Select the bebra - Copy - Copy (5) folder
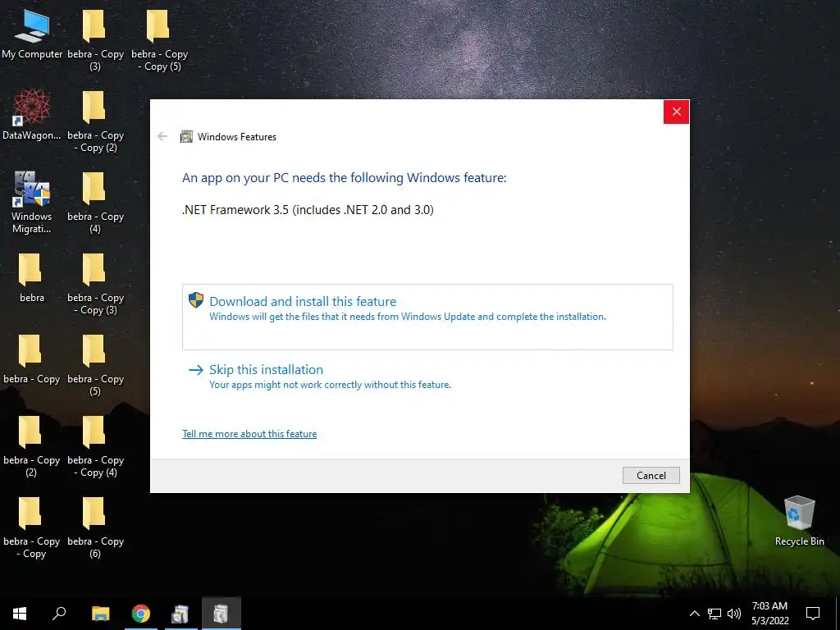 pos(160,39)
